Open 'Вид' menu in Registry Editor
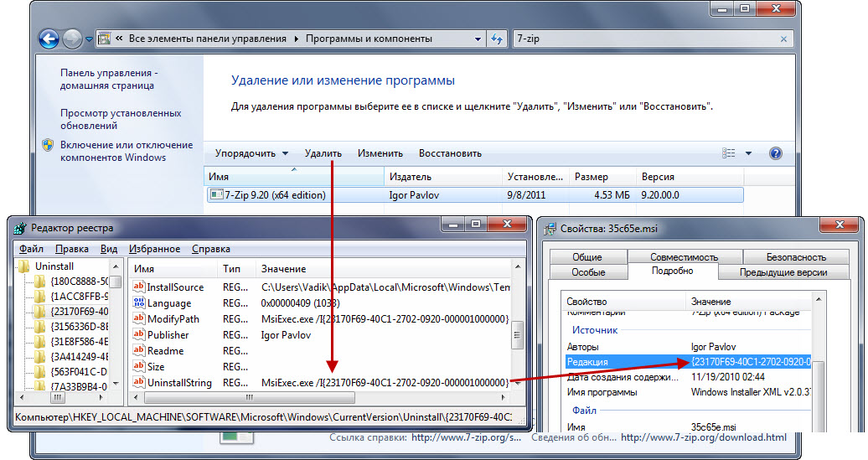The height and width of the screenshot is (460, 868). 109,249
